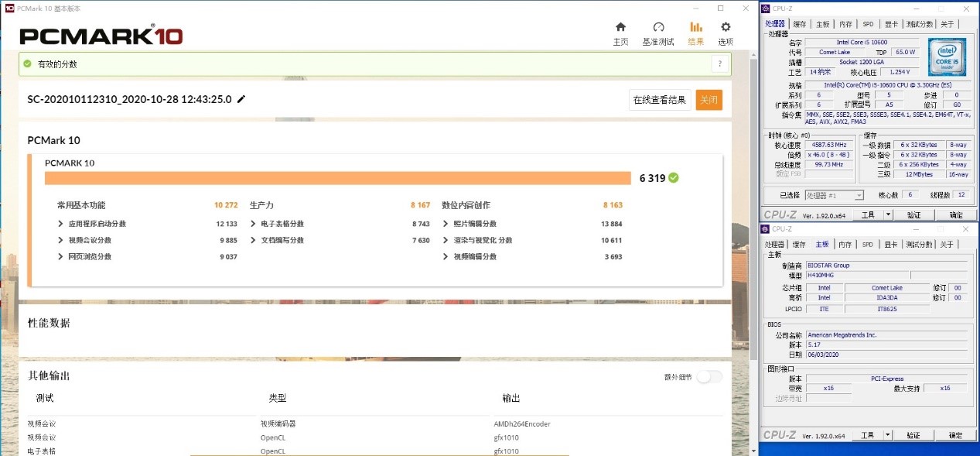Image resolution: width=980 pixels, height=456 pixels.
Task: Click the green check icon beside 有效的分数
Action: [x=28, y=64]
